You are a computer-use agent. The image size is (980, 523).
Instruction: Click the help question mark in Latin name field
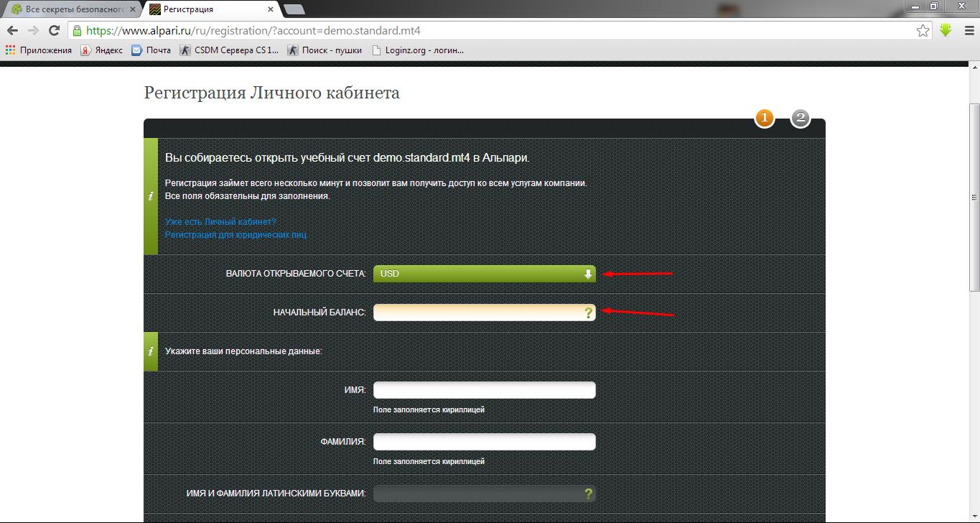point(588,494)
